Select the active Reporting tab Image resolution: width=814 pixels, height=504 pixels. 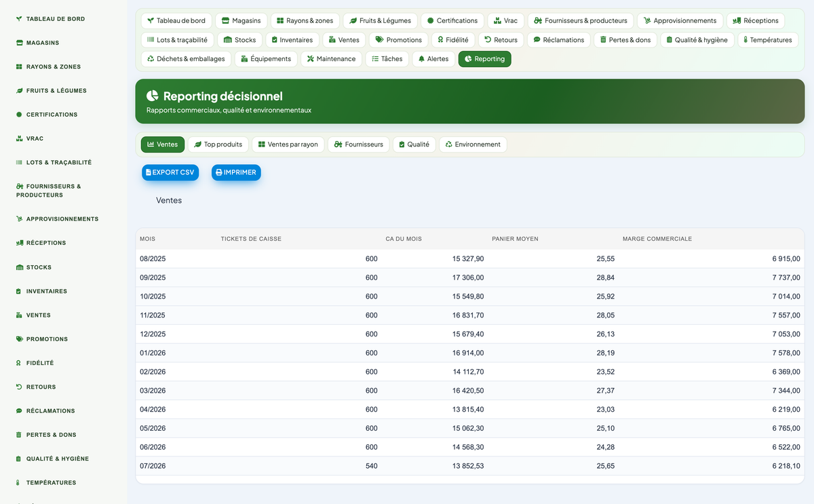pos(485,59)
